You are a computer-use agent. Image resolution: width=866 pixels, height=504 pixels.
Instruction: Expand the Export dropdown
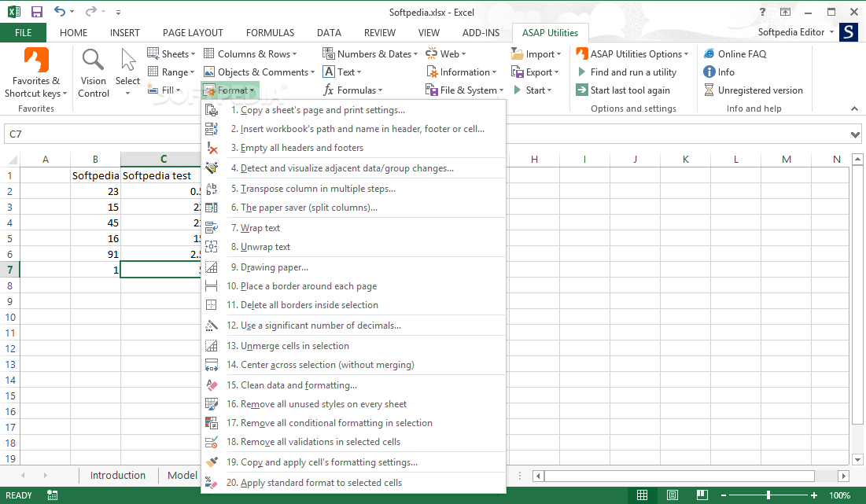(x=535, y=72)
